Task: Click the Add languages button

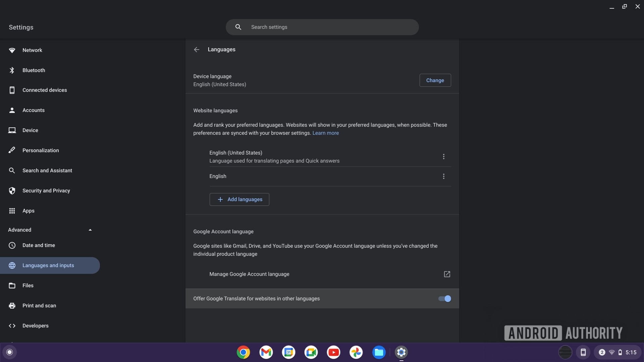Action: pos(239,199)
